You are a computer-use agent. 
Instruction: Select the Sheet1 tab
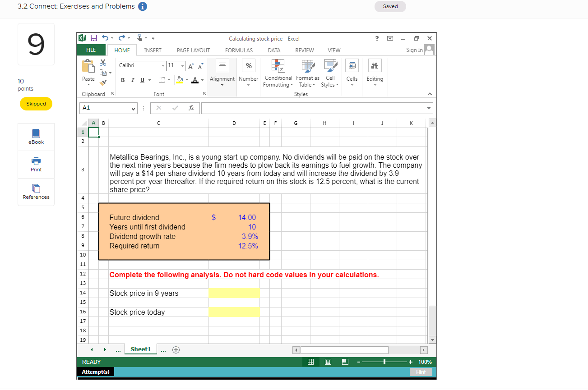[x=140, y=349]
